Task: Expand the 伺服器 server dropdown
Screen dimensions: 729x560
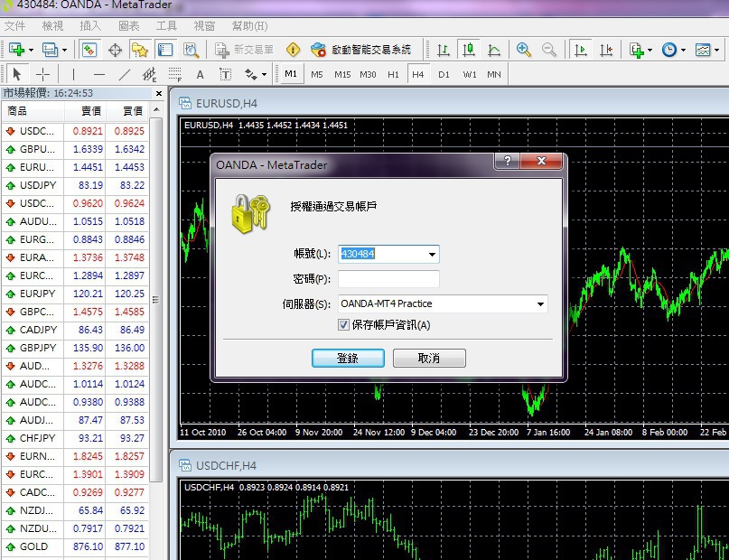Action: (540, 303)
